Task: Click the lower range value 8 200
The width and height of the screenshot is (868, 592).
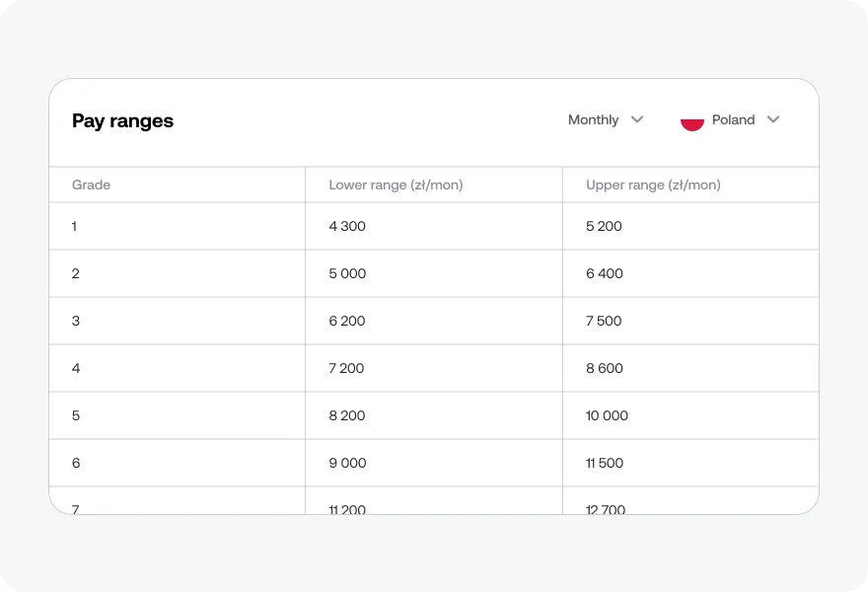Action: [347, 415]
